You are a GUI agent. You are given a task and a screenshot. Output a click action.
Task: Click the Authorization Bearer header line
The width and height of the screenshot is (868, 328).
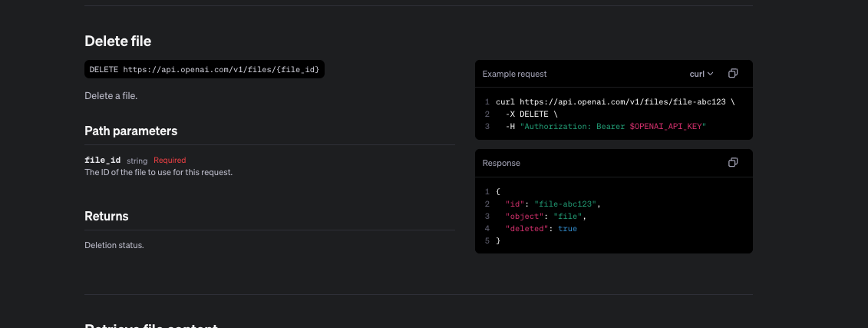605,126
